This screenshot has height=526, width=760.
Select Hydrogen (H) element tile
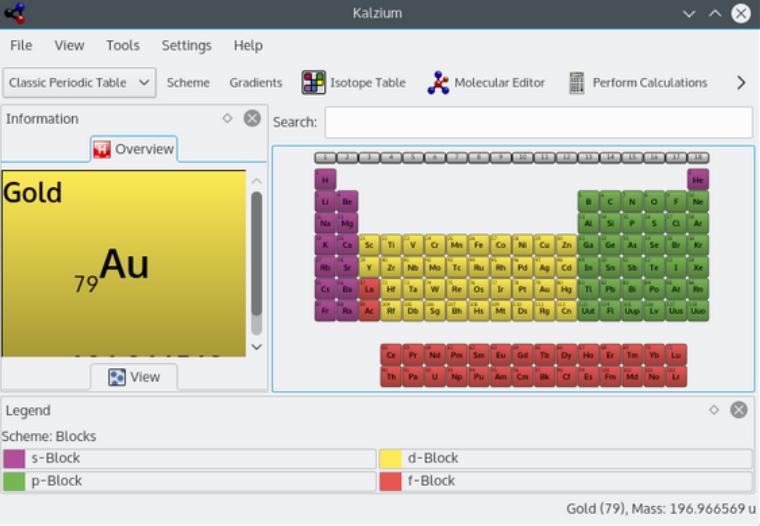coord(325,179)
